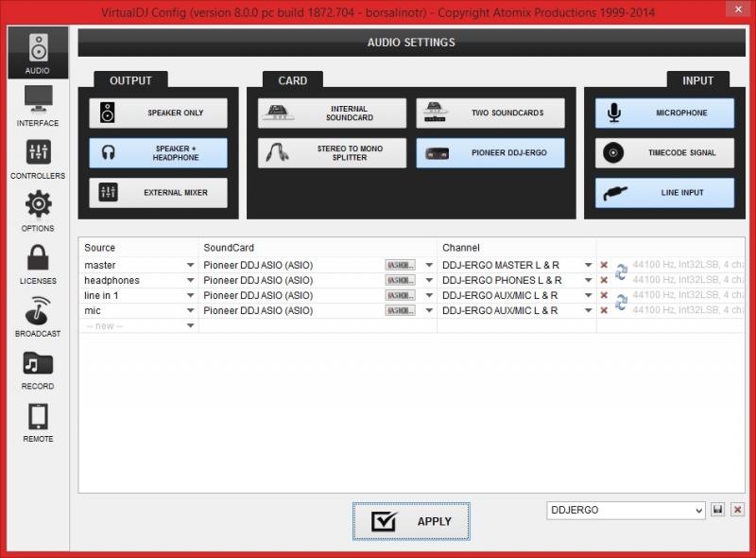Save the DDJERGO config with floppy icon
Screen dimensions: 756x558
click(717, 510)
